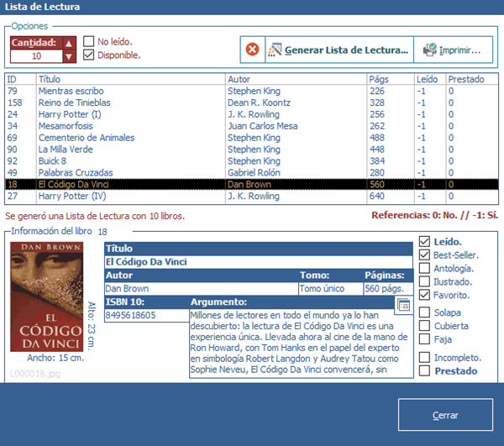504x446 pixels.
Task: Select the row La Milla Verde
Action: point(252,150)
